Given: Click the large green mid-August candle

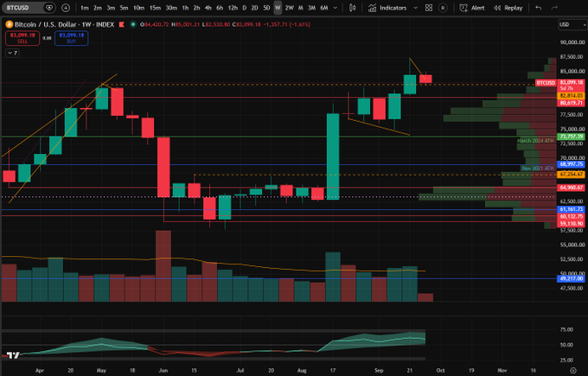Looking at the screenshot, I should tap(333, 156).
